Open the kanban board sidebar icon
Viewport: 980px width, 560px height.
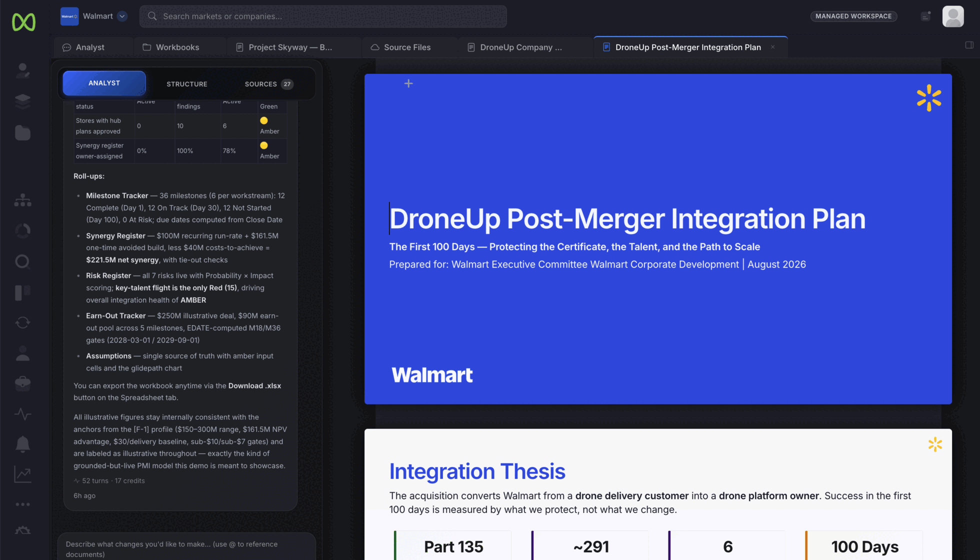click(22, 292)
